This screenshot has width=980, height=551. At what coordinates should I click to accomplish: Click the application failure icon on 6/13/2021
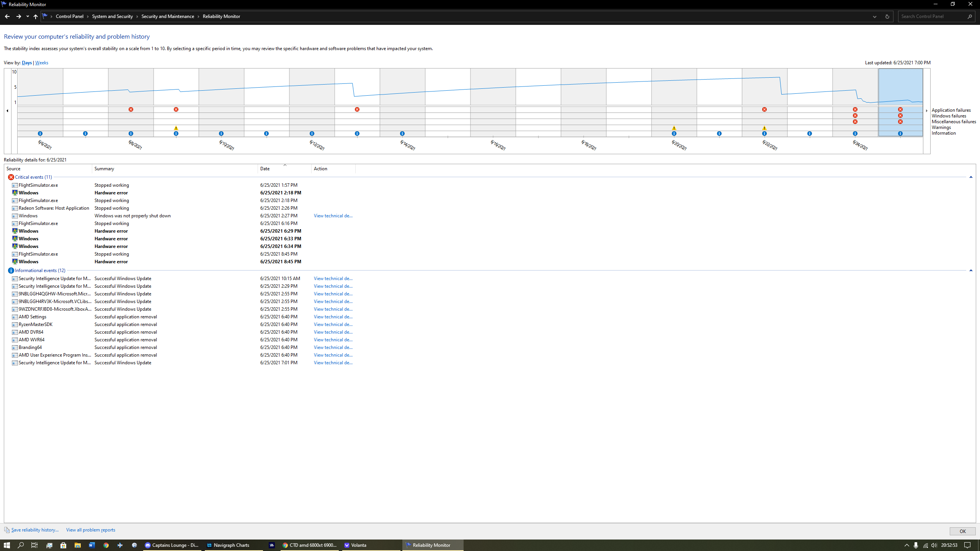(x=357, y=109)
